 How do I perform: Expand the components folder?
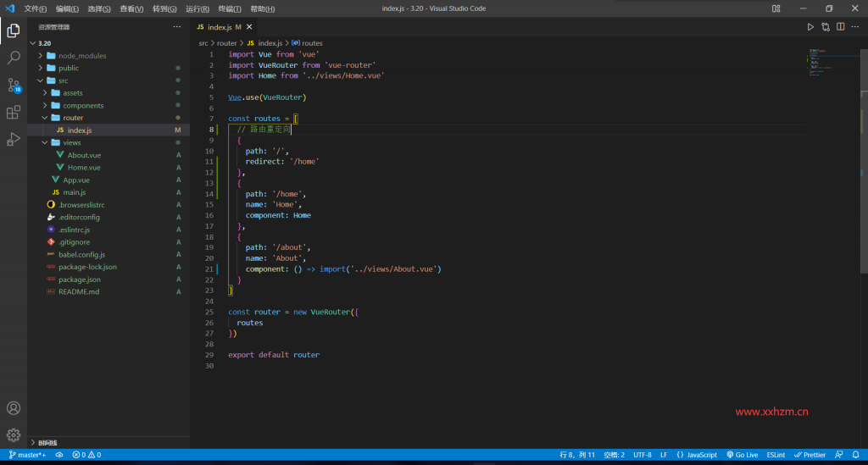click(83, 106)
